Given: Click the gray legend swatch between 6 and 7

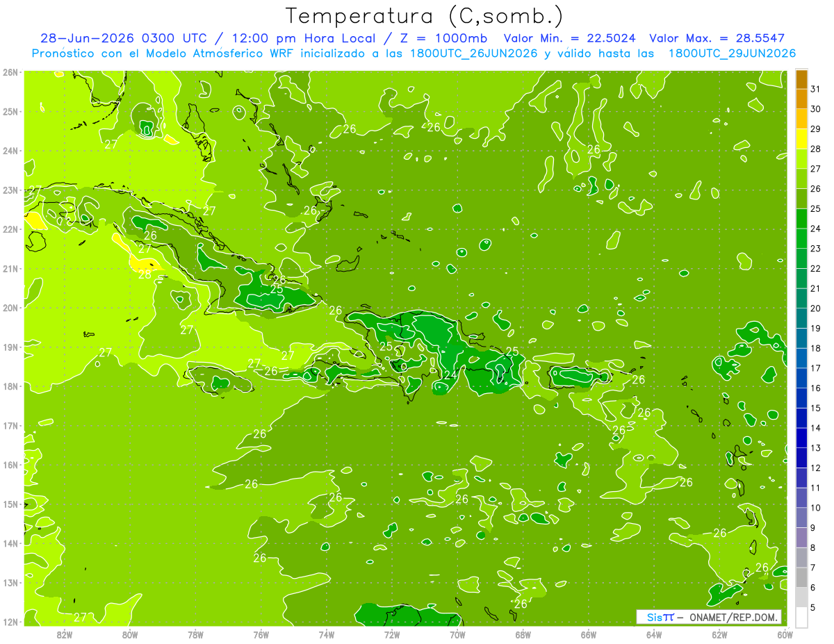Looking at the screenshot, I should pyautogui.click(x=801, y=577).
